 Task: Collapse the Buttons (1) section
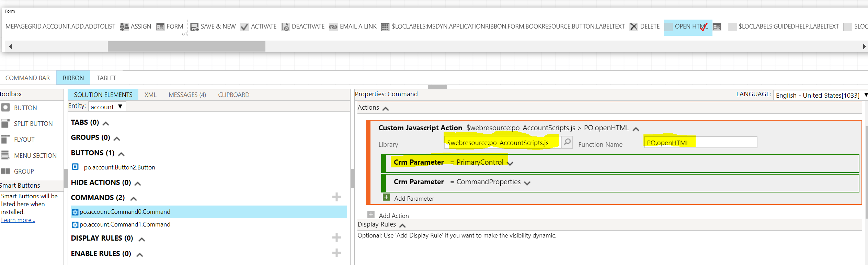click(121, 154)
